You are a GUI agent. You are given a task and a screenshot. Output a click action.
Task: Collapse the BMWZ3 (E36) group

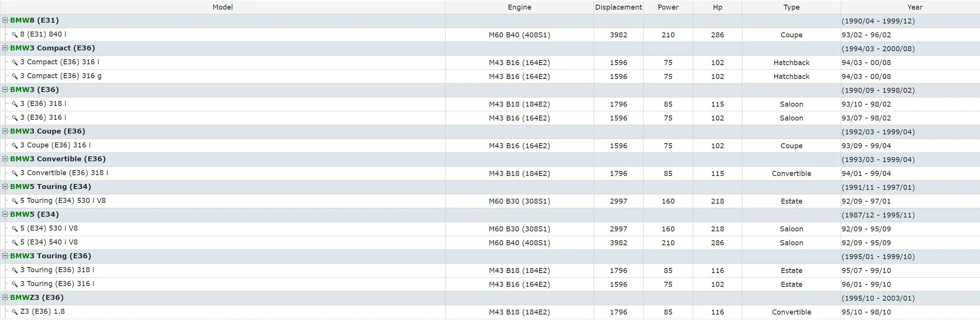(x=5, y=298)
